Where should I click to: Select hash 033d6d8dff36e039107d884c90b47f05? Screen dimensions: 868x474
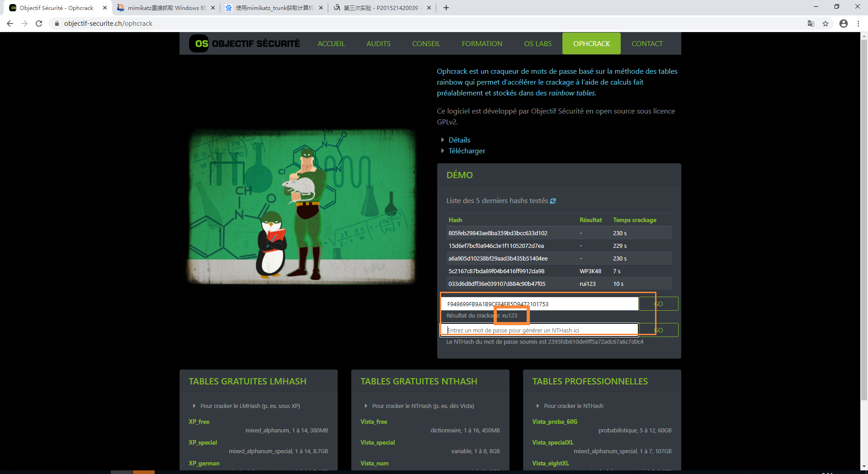497,284
